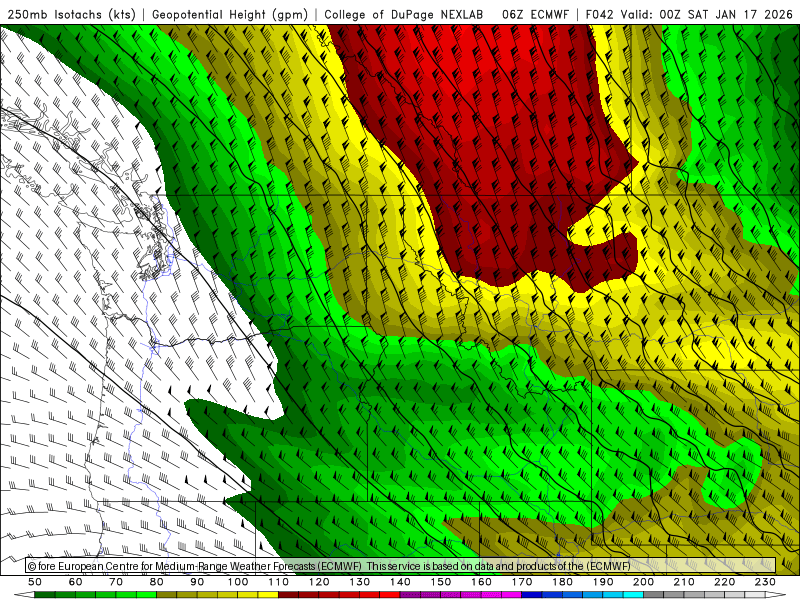The height and width of the screenshot is (600, 800).
Task: Click the legend value '210'
Action: pyautogui.click(x=684, y=582)
